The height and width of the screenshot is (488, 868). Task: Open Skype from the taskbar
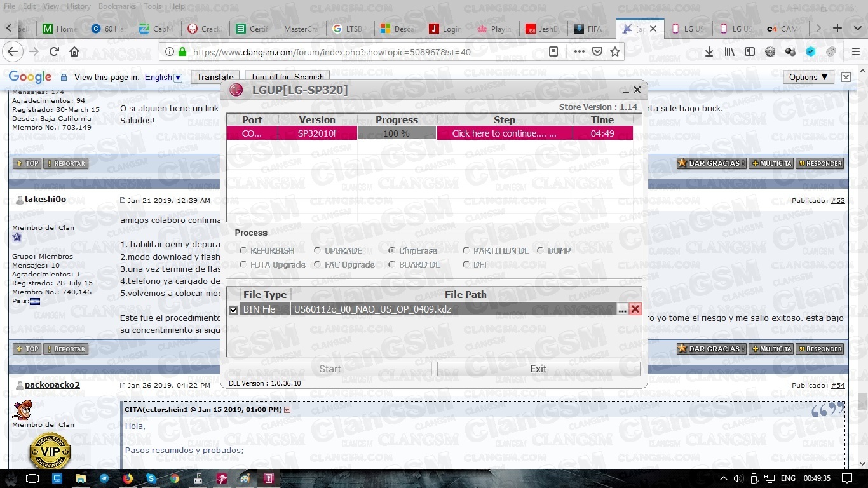(151, 478)
